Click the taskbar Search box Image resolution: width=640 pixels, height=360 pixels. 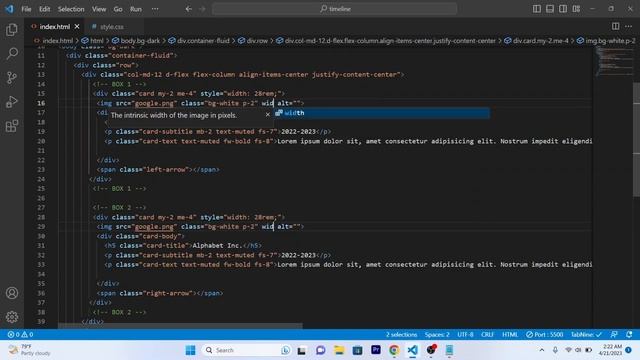[x=247, y=350]
